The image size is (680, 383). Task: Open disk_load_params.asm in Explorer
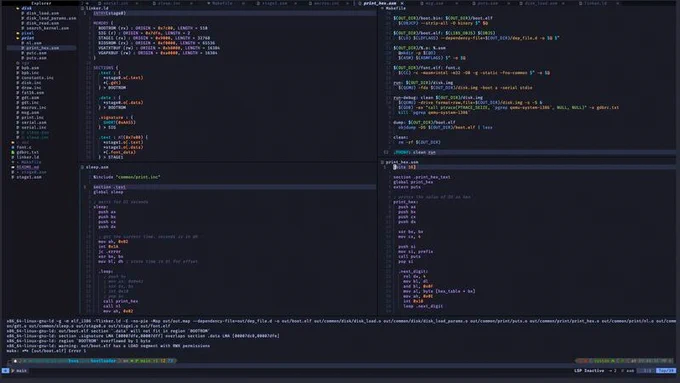click(51, 18)
